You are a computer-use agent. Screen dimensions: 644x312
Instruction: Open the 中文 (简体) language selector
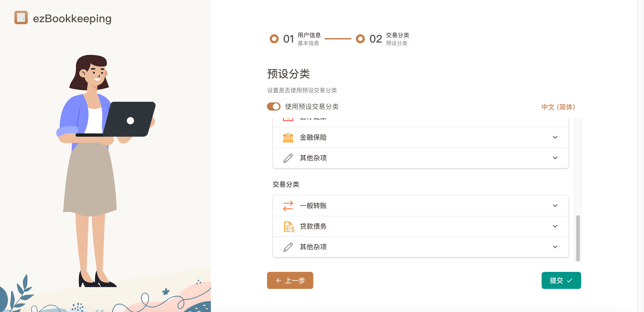[558, 107]
